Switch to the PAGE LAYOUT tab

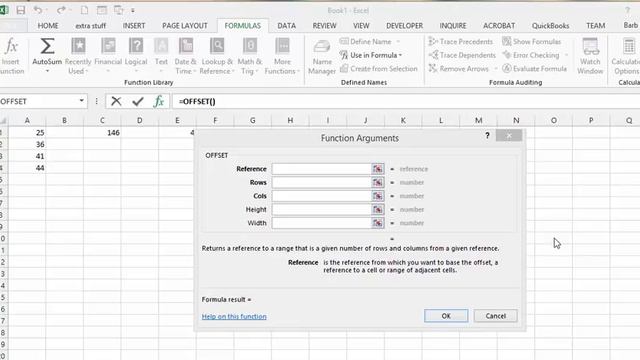185,26
